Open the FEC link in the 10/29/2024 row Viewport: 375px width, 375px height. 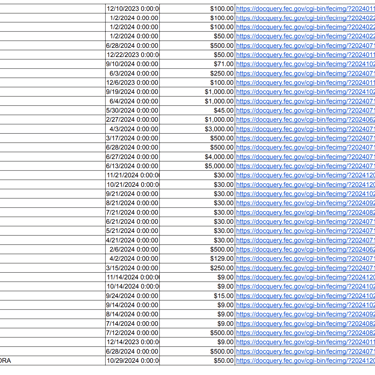[305, 361]
